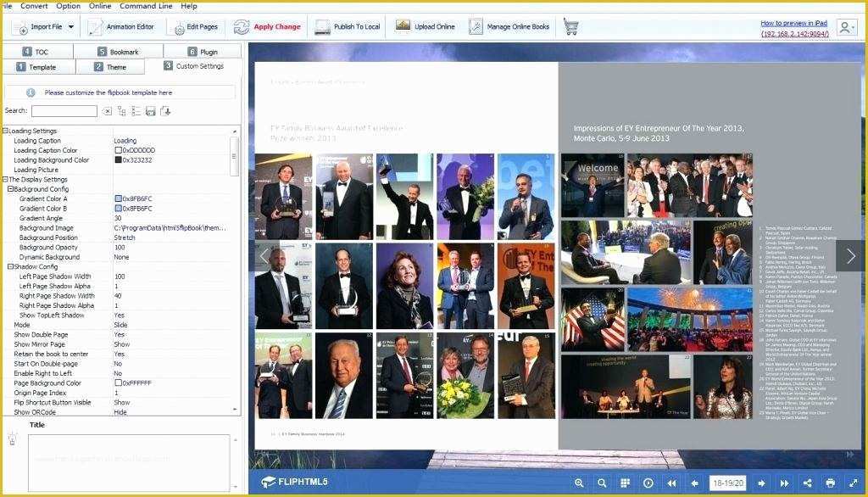Viewport: 868px width, 497px height.
Task: Select the Dynamic Background value None
Action: [x=121, y=257]
